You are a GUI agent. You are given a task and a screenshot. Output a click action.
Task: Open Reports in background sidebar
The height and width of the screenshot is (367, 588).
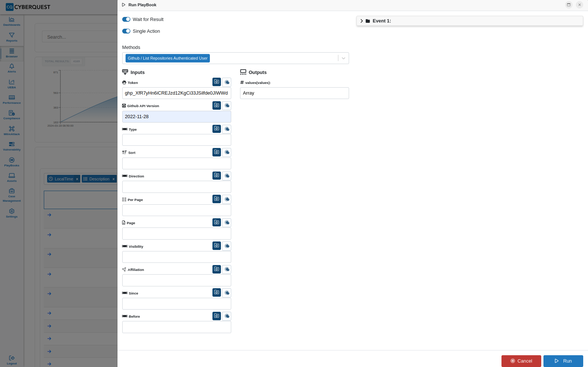[12, 37]
